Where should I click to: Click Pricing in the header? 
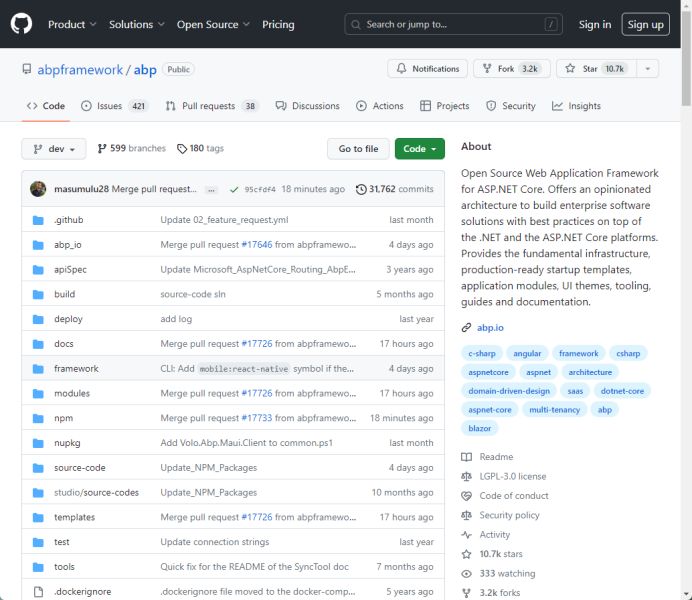[x=278, y=24]
